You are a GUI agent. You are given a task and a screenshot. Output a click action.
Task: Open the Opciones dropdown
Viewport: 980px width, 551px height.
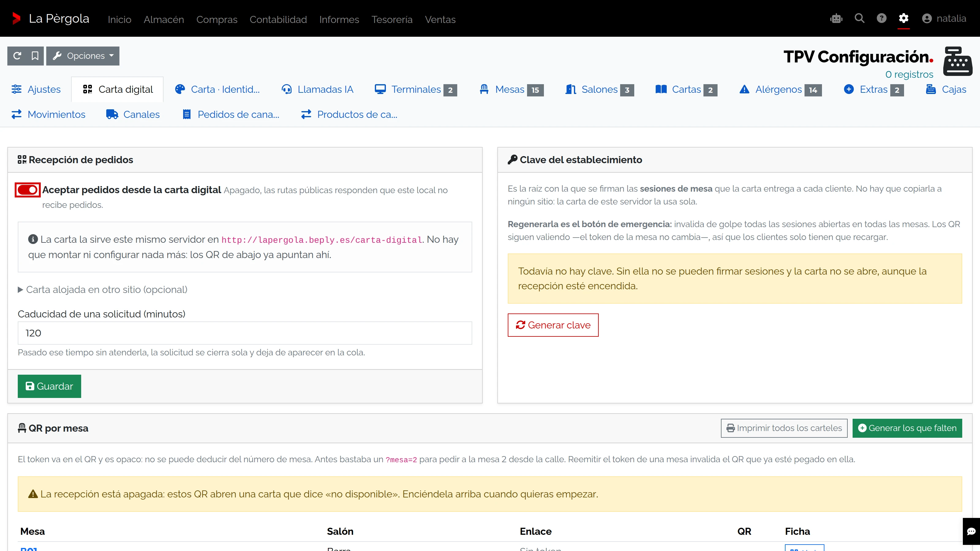tap(83, 56)
